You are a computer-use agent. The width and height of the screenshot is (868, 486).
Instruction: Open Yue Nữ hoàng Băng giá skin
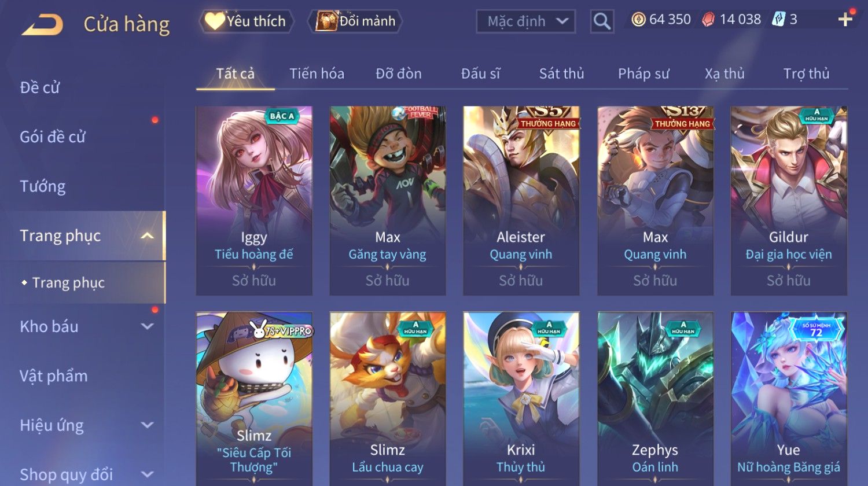(x=789, y=399)
